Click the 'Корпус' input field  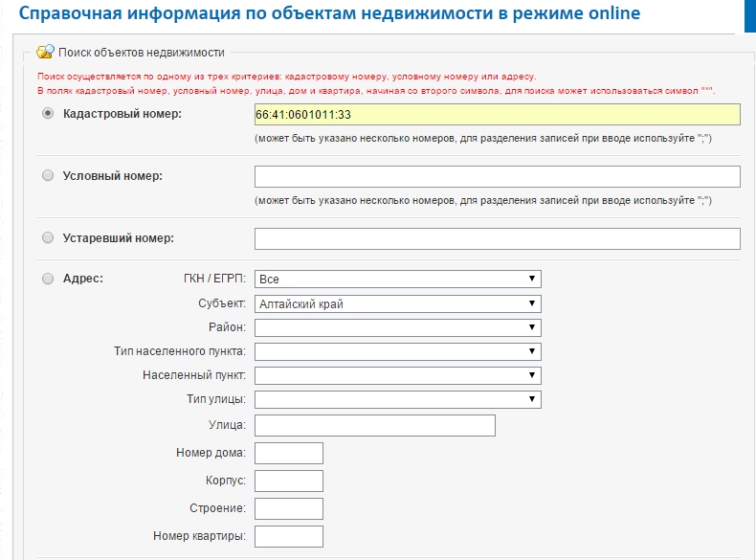[289, 481]
